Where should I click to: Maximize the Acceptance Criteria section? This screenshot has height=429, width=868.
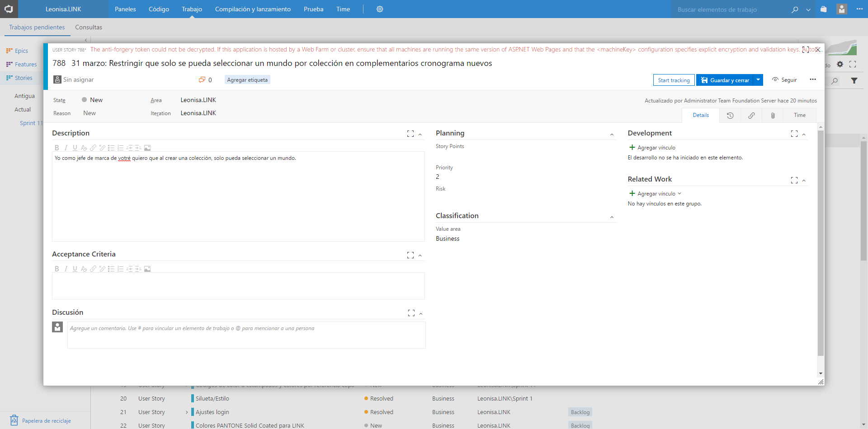[410, 255]
